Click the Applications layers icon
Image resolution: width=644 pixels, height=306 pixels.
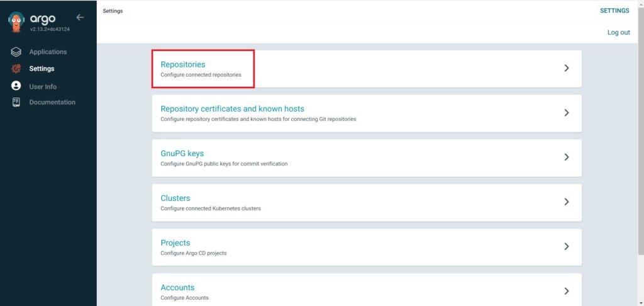[16, 52]
